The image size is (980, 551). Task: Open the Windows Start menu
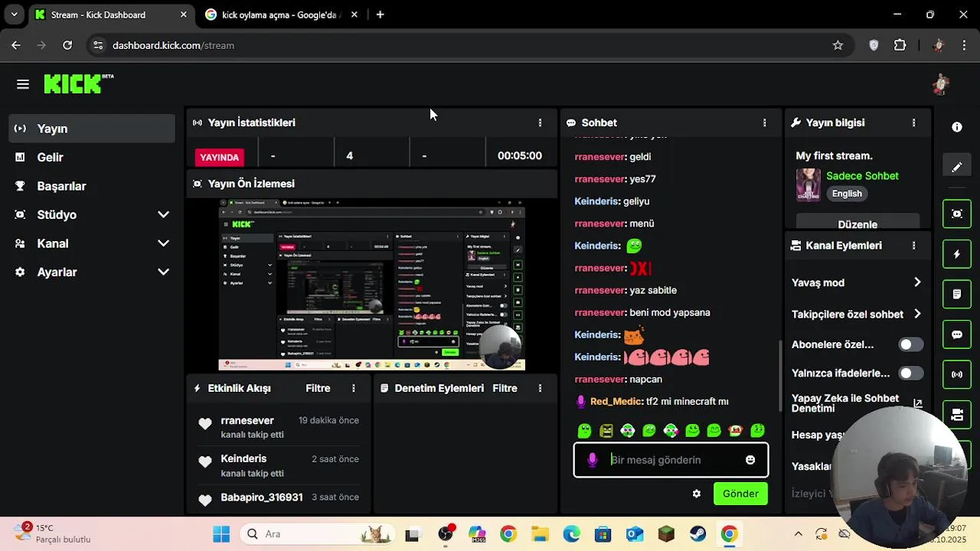point(221,534)
